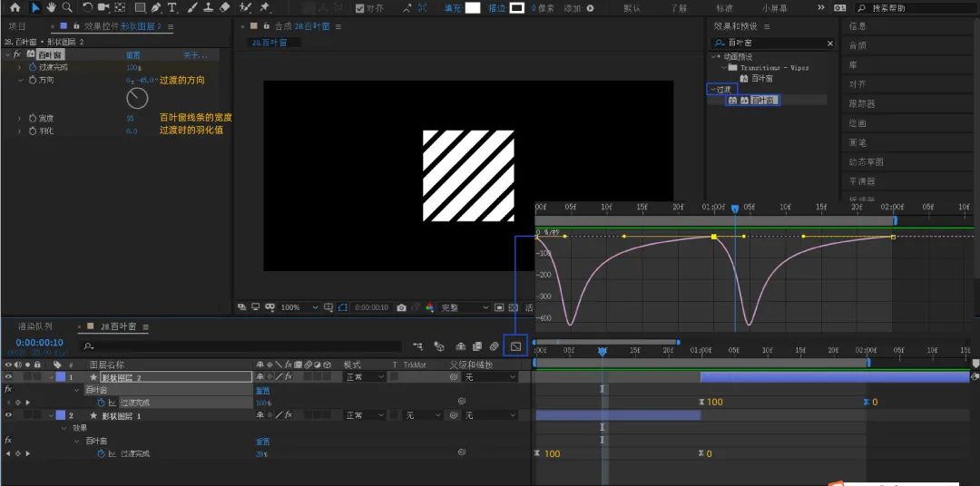Viewport: 980px width, 486px height.
Task: Click the Motion Blur enable icon in timeline
Action: pyautogui.click(x=495, y=346)
